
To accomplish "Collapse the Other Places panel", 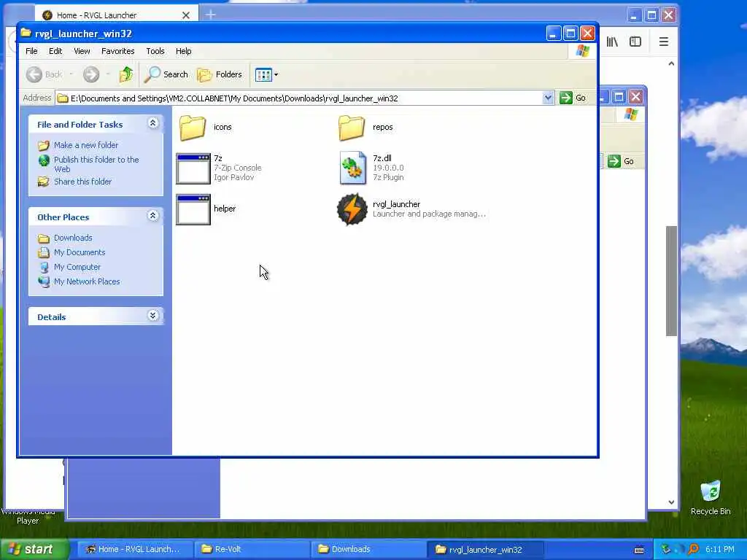I will coord(153,216).
